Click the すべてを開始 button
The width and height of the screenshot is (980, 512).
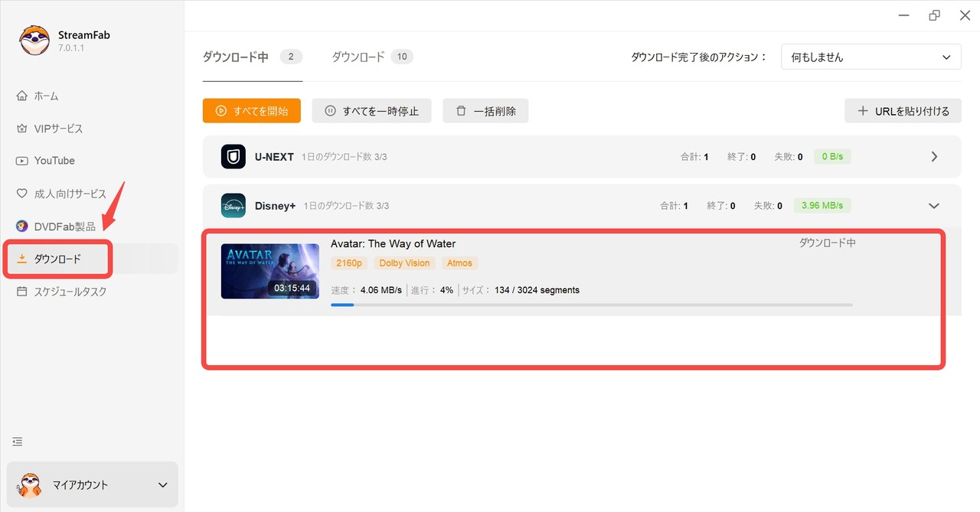pyautogui.click(x=251, y=111)
